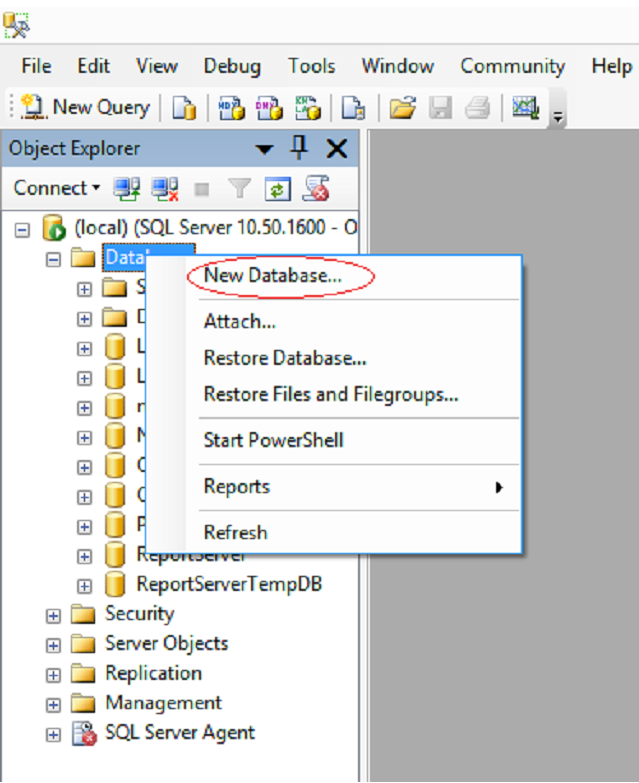Select New Database... from context menu
Screen dimensions: 639x783
tap(272, 275)
